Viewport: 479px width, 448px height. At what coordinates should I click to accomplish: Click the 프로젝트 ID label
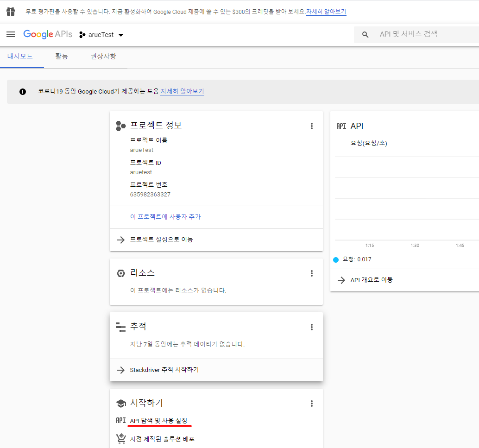coord(145,163)
